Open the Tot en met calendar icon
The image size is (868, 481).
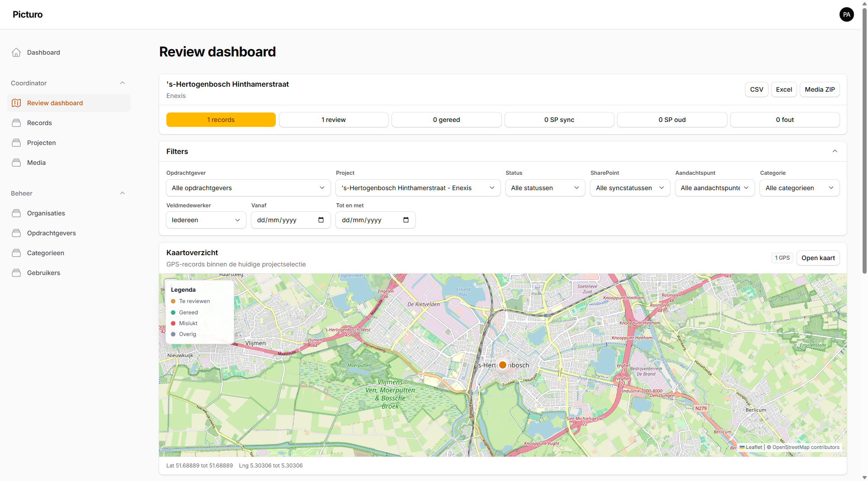point(406,220)
